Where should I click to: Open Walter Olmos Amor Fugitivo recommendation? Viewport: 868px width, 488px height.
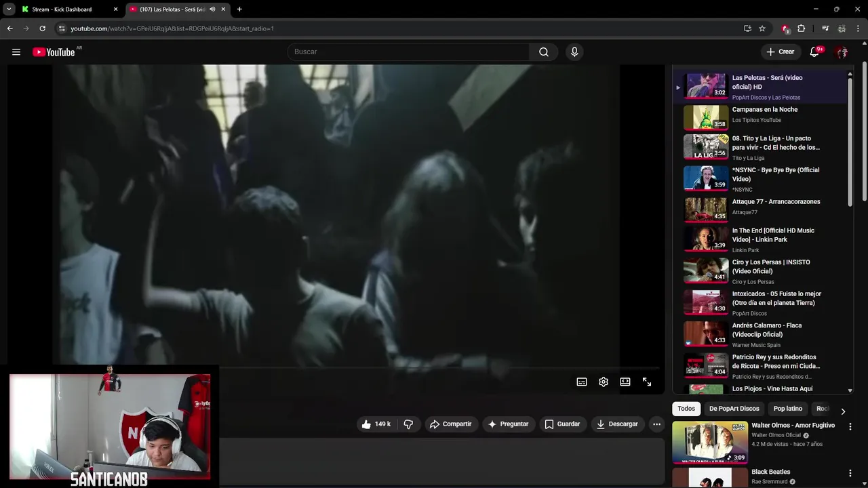pyautogui.click(x=793, y=426)
